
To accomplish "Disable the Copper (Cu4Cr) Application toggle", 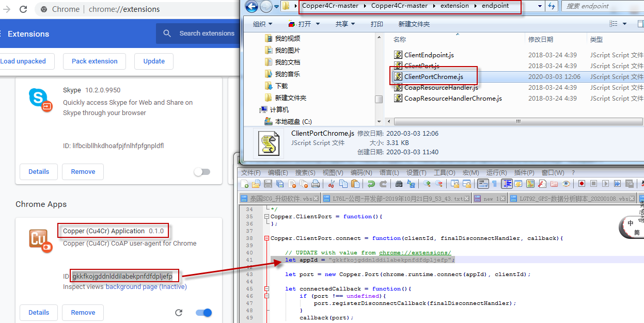I will pos(204,313).
